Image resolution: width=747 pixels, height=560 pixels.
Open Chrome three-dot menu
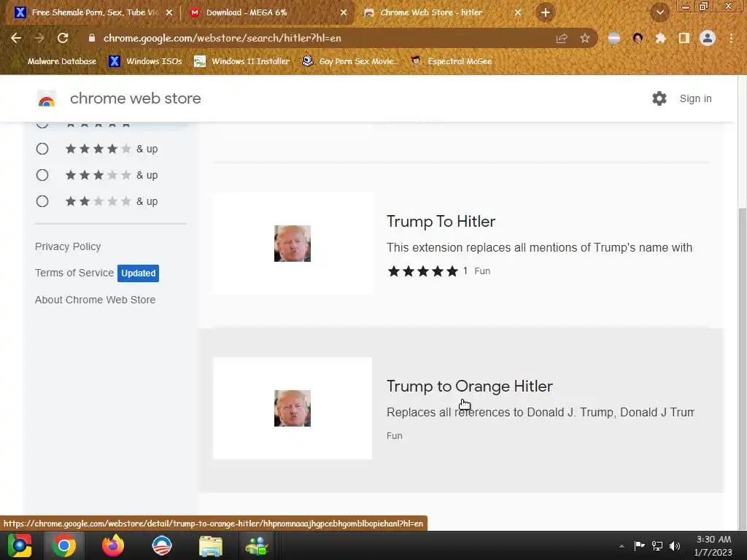pos(731,39)
